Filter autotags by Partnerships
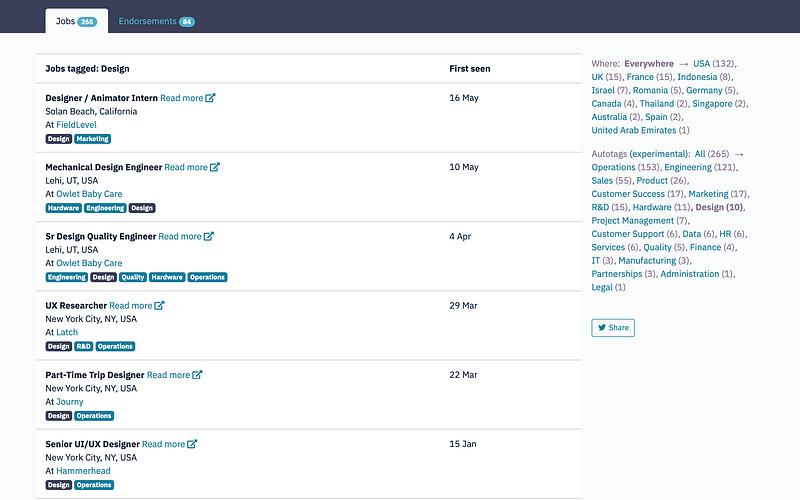 [617, 273]
